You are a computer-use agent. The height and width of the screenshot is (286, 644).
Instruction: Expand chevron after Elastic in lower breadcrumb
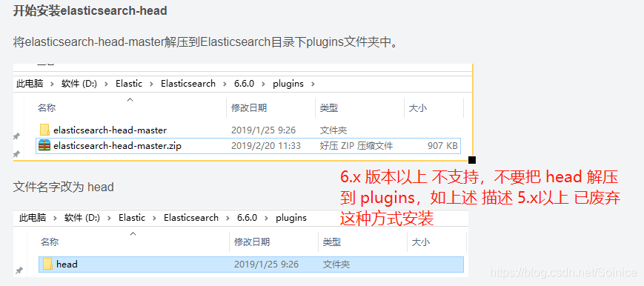[154, 218]
